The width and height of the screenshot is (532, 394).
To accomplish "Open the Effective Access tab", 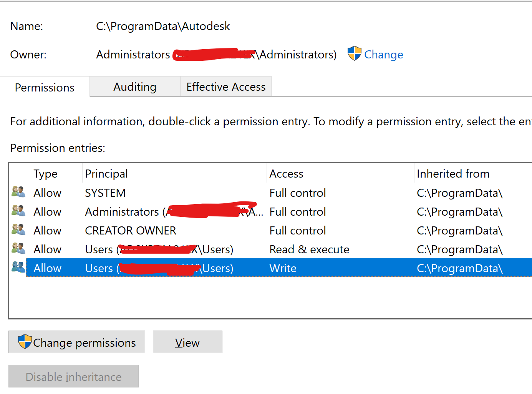I will [226, 87].
